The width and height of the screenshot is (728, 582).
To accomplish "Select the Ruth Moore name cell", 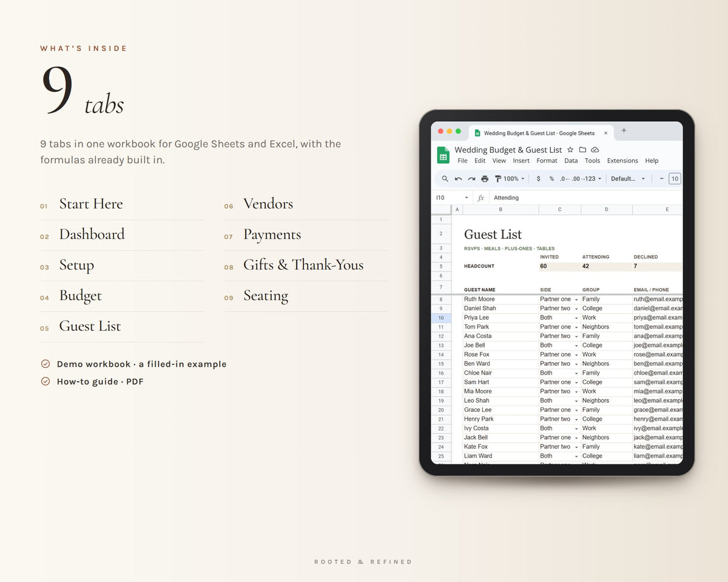I will pos(500,299).
